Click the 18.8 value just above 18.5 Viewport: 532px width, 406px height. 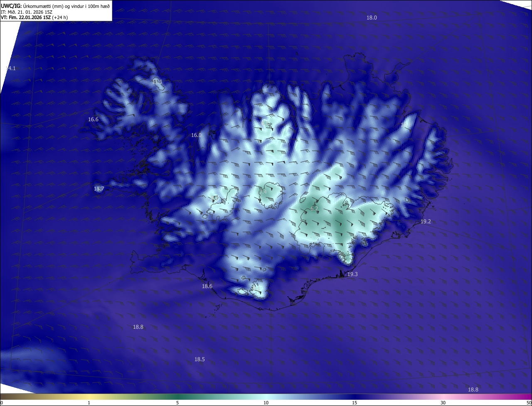point(138,327)
